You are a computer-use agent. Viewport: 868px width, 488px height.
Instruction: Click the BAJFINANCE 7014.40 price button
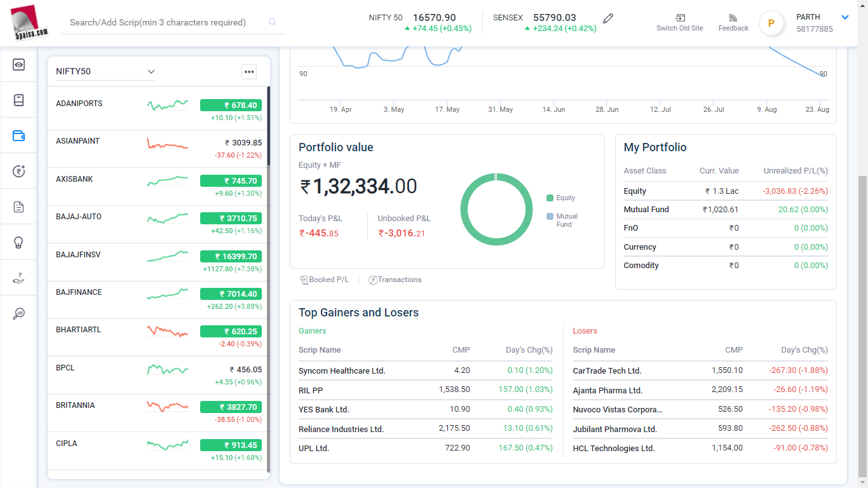pyautogui.click(x=231, y=294)
